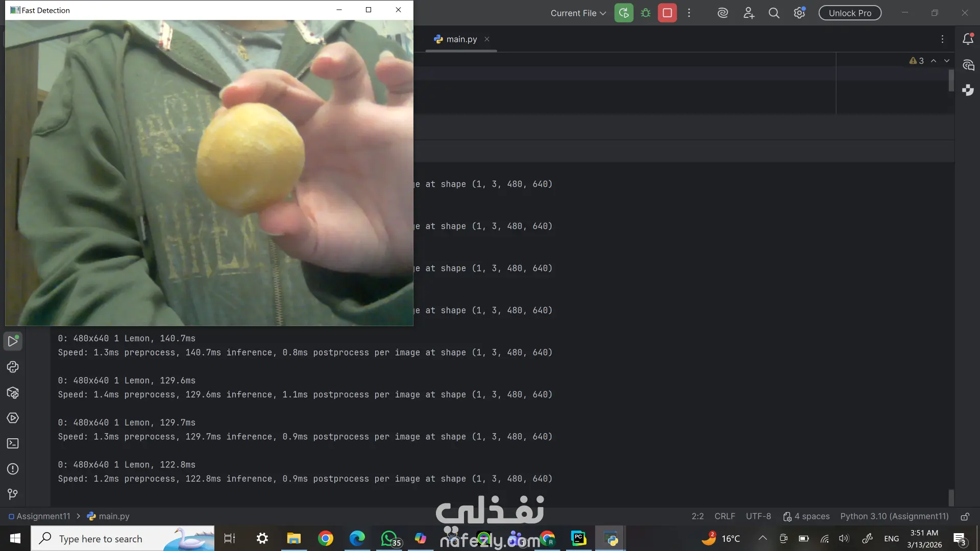Open the Problems tool window
The width and height of the screenshot is (980, 551).
[13, 469]
